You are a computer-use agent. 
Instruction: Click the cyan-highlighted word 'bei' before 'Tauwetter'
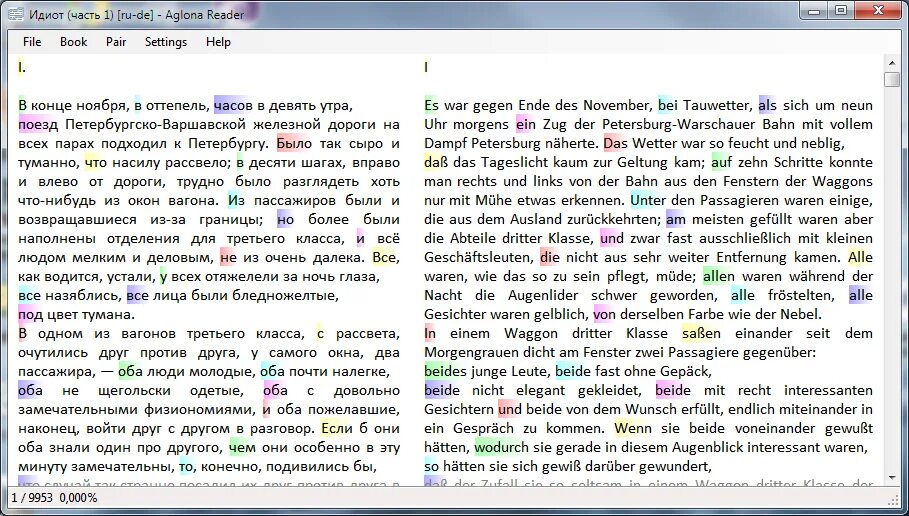click(668, 106)
